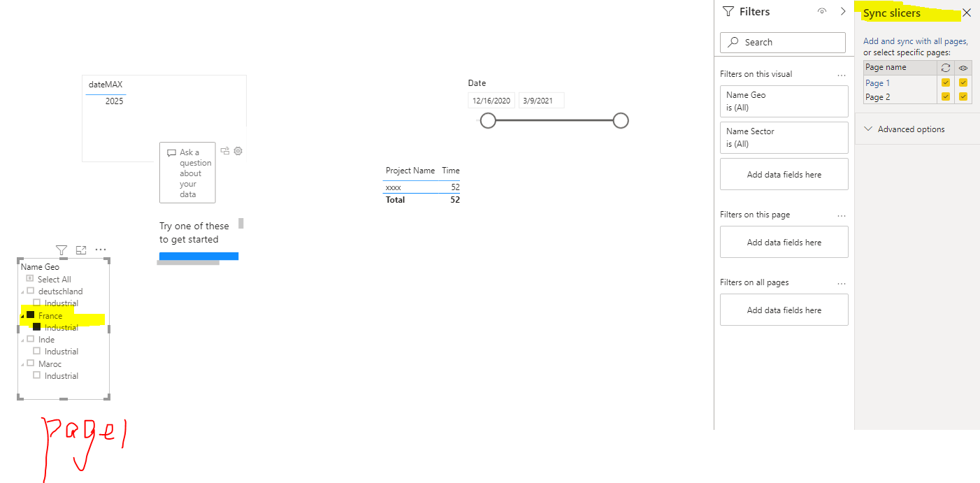Screen dimensions: 980x483
Task: Click the Q&A settings gear icon
Action: point(238,150)
